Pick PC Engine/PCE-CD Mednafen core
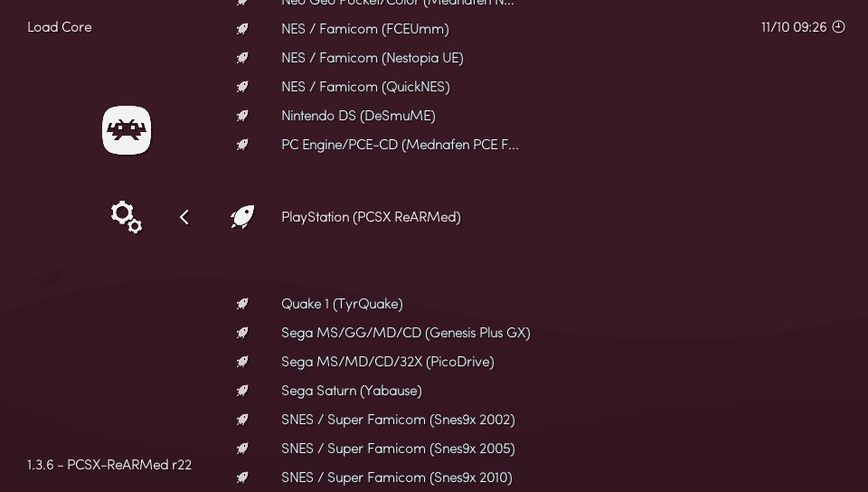Screen dimensions: 868x492 400,145
